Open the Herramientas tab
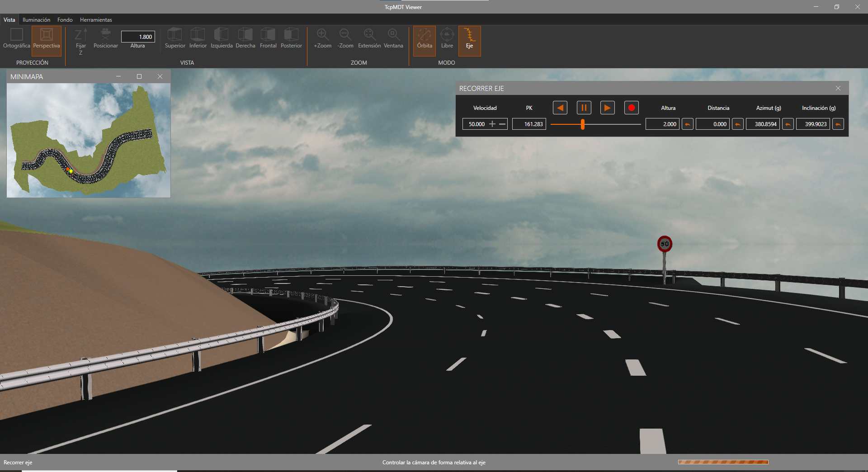The height and width of the screenshot is (472, 868). [96, 20]
